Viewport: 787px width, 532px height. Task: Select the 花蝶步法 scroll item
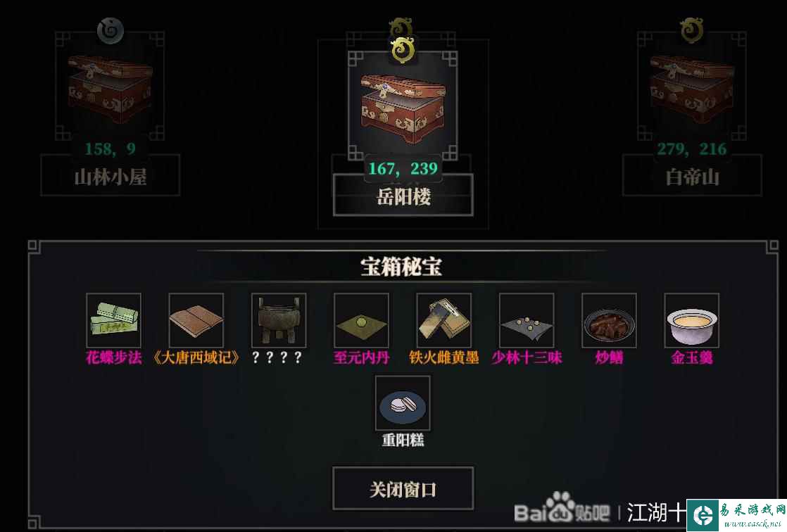tap(113, 321)
